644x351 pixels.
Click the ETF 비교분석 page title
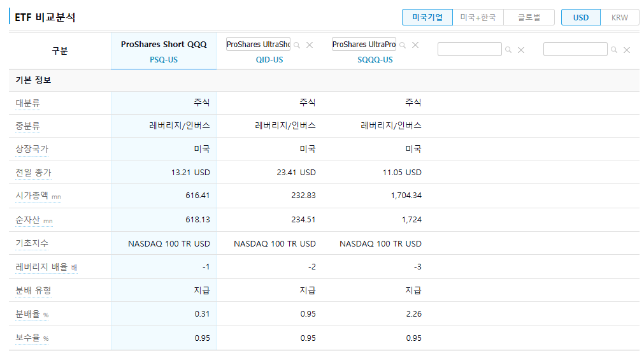pos(45,17)
